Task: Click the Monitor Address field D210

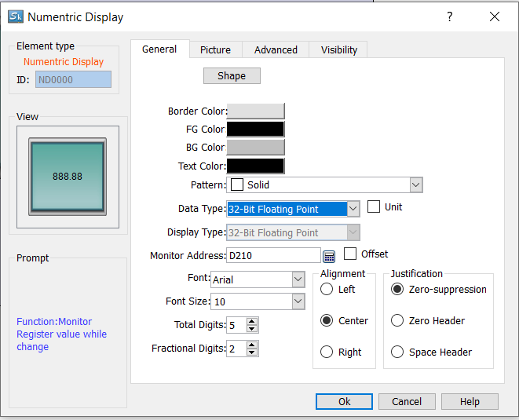Action: (273, 255)
